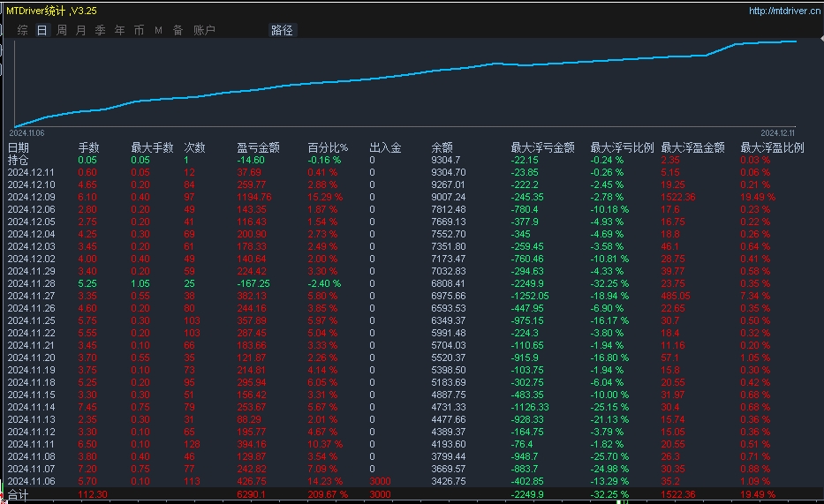Click the 2024.12.09 row date

[31, 197]
